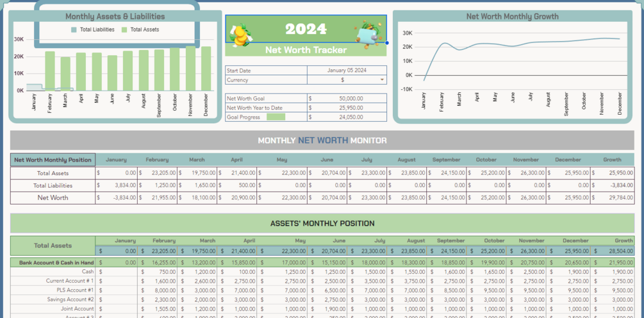
Task: Select Current Account February value 1,600.00
Action: coord(158,281)
